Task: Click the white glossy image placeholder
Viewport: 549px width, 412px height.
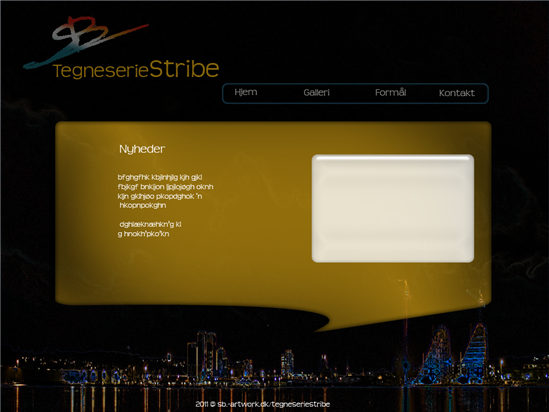Action: click(393, 208)
